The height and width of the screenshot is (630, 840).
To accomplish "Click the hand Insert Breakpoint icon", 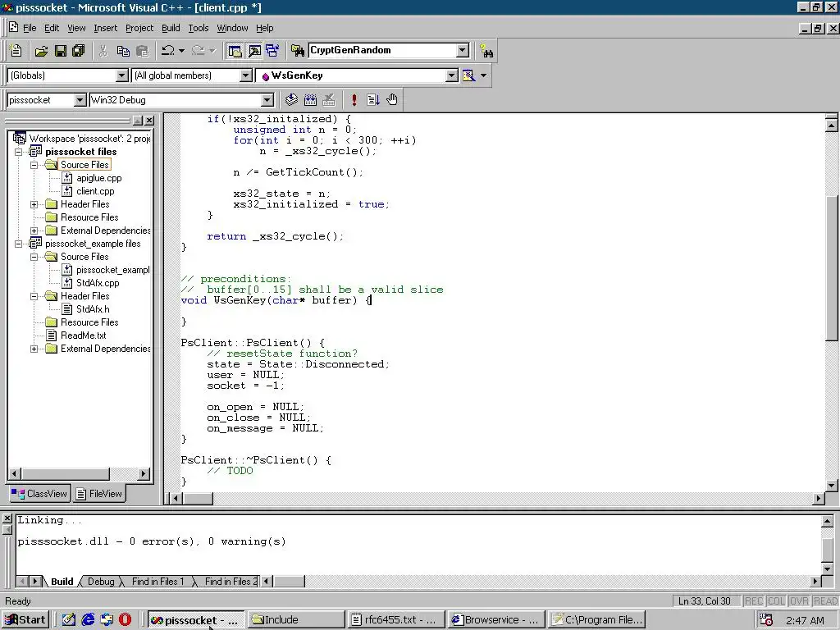I will click(392, 99).
